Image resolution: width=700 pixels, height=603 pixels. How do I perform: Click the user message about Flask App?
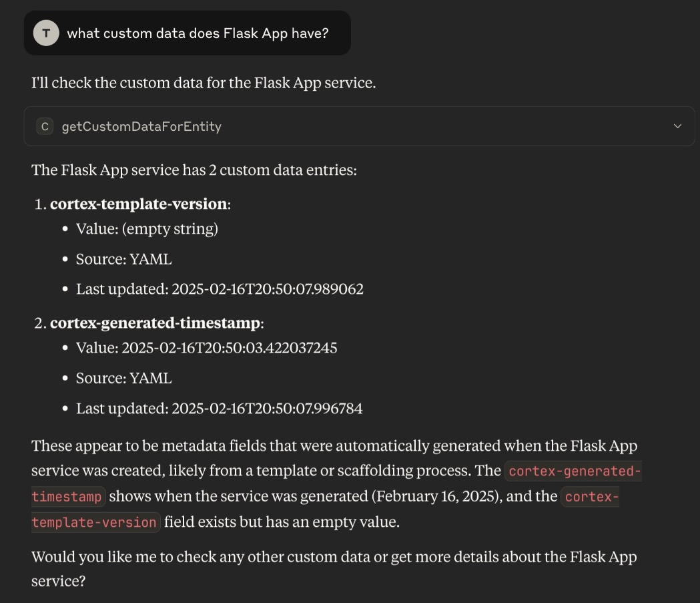coord(198,33)
